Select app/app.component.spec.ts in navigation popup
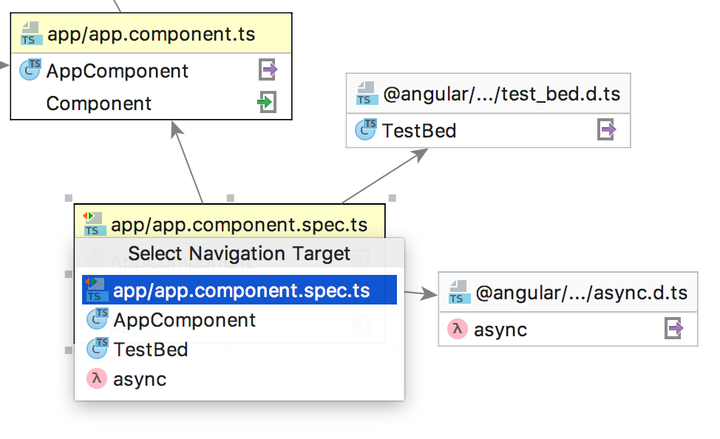Viewport: 720px width, 439px height. [x=241, y=291]
